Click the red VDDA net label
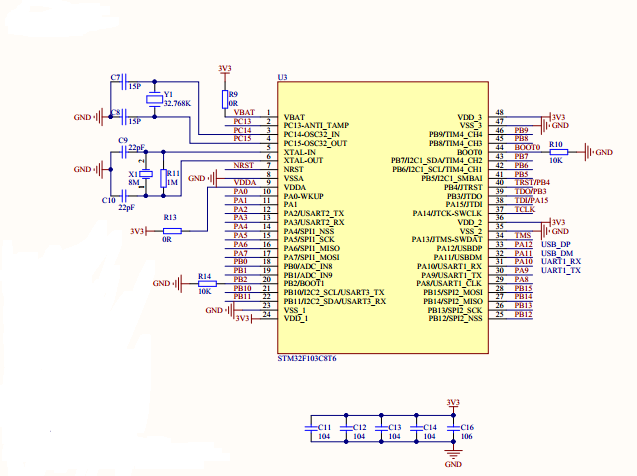Viewport: 637px width, 476px height. (x=245, y=183)
